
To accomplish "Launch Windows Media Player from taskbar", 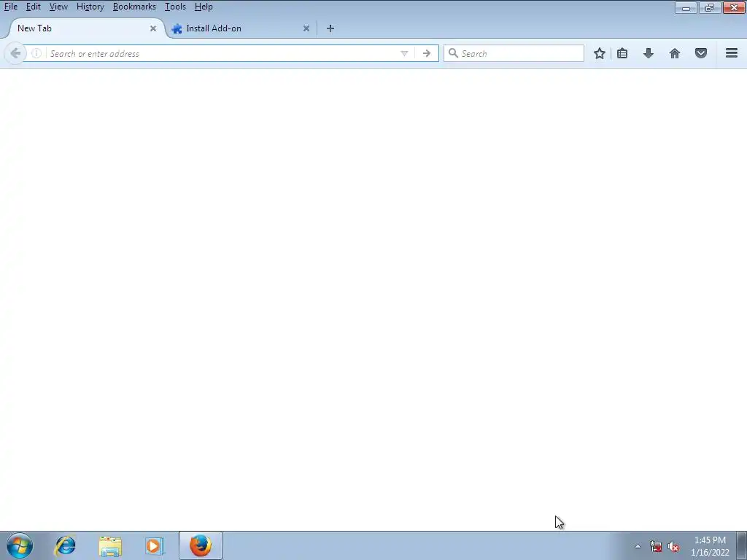I will (x=155, y=545).
